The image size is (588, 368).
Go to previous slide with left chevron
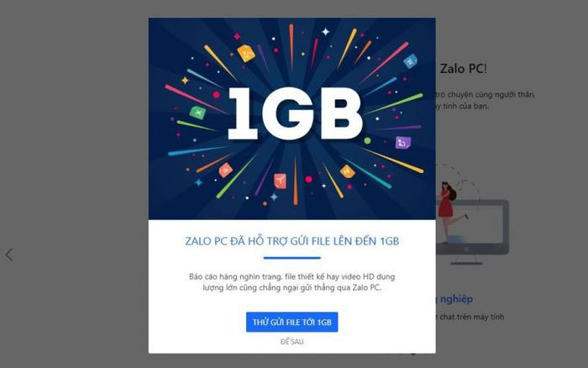[9, 255]
